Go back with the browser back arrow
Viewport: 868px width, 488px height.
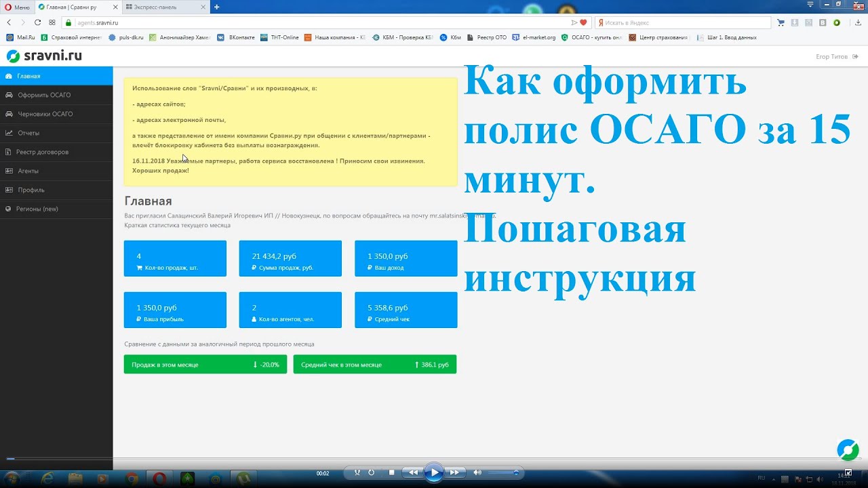click(9, 22)
